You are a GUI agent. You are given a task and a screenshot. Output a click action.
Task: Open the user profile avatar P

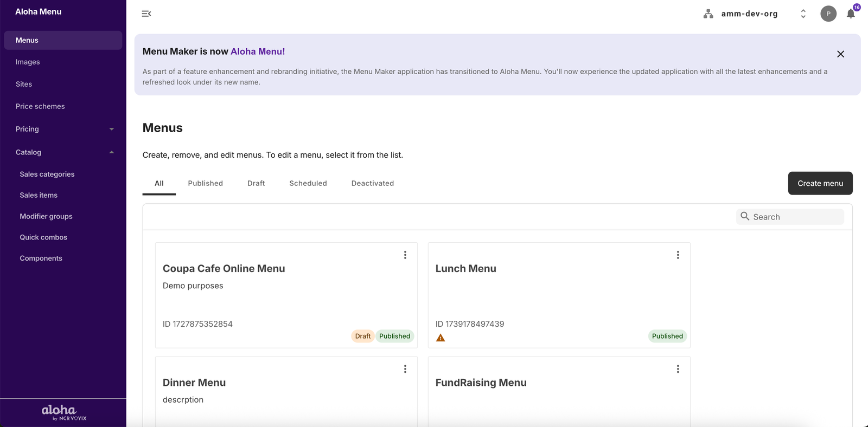(828, 14)
